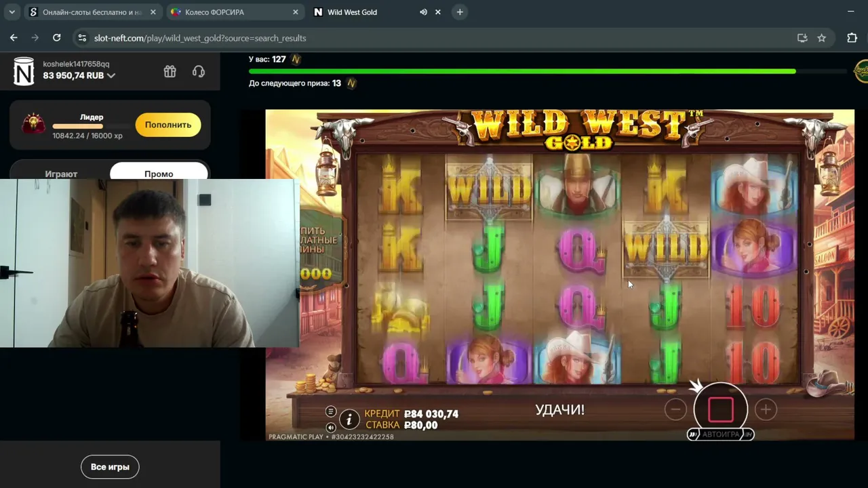
Task: Switch to the Промо tab
Action: [159, 174]
